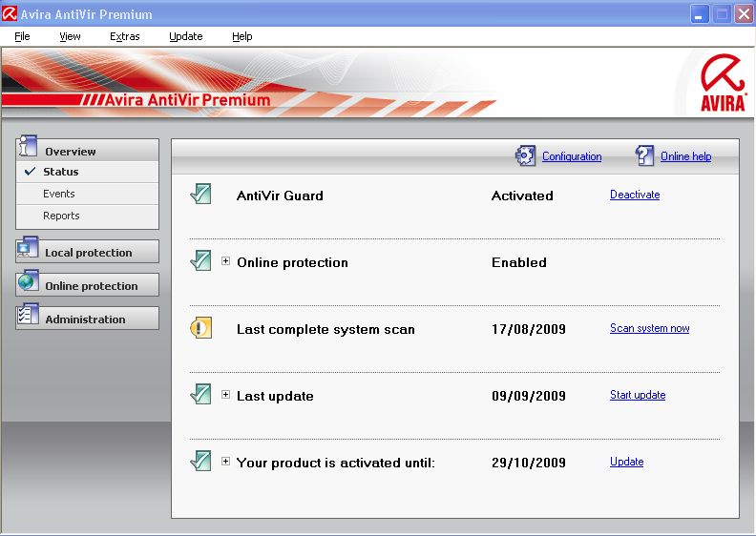Click the red Avira umbrella logo in banner

click(723, 83)
